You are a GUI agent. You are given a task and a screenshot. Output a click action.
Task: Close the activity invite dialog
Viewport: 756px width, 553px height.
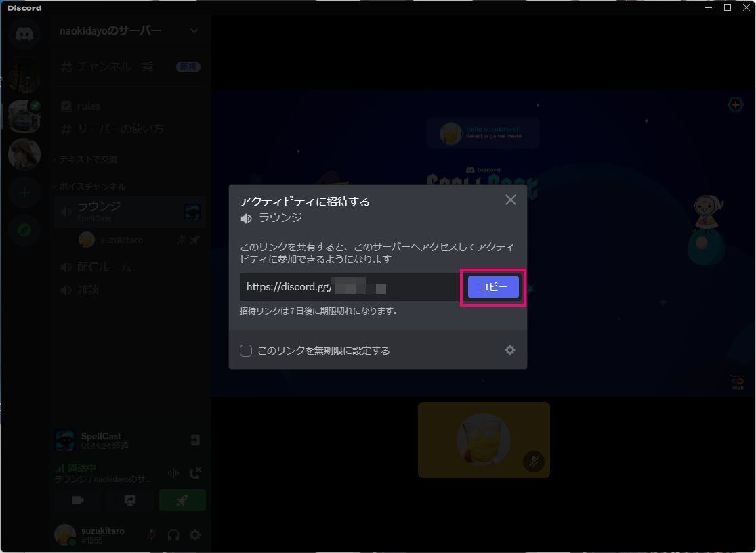pyautogui.click(x=511, y=200)
